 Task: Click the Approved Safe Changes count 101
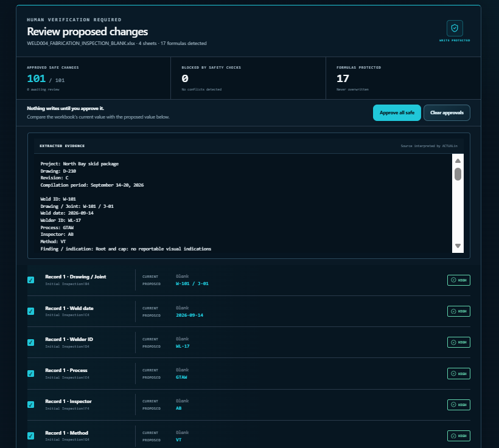(37, 78)
